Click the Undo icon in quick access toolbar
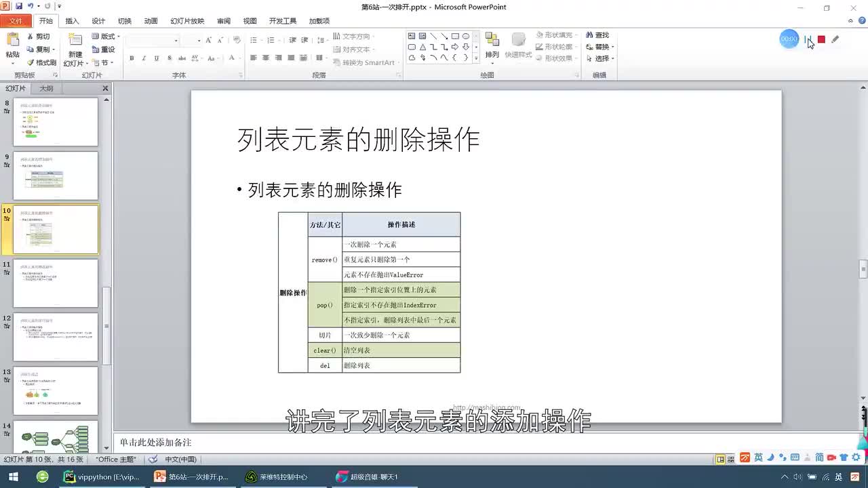 point(31,6)
